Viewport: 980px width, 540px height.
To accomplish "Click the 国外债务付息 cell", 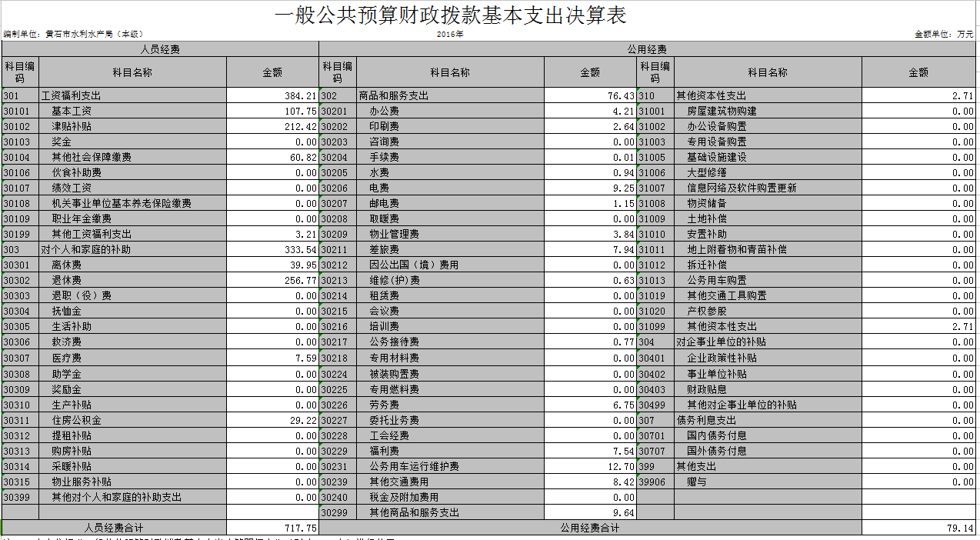I will [768, 452].
